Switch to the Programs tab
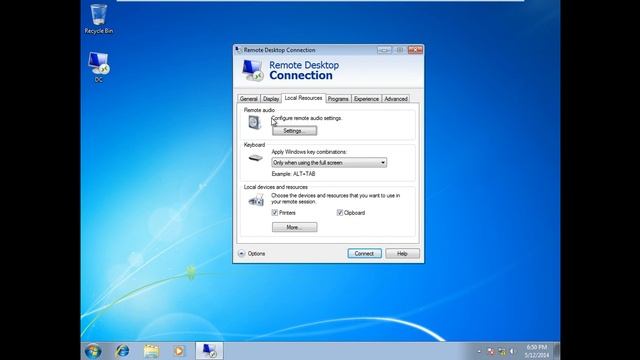Viewport: 640px width, 360px height. (x=338, y=99)
